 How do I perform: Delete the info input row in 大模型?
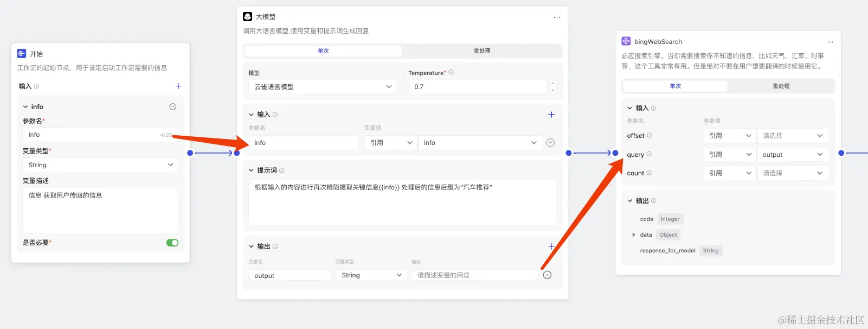[550, 143]
